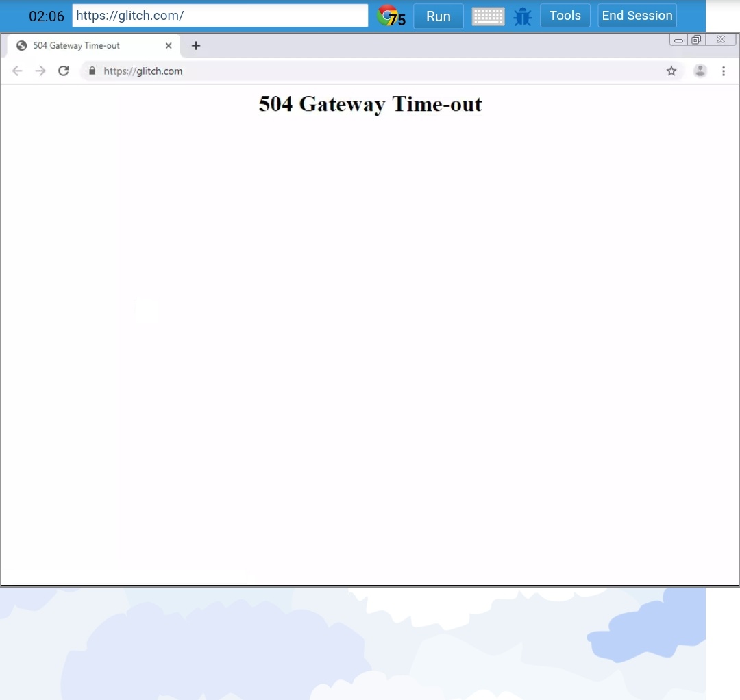Viewport: 740px width, 700px height.
Task: Select the 504 Gateway Time-out tab
Action: pos(95,46)
